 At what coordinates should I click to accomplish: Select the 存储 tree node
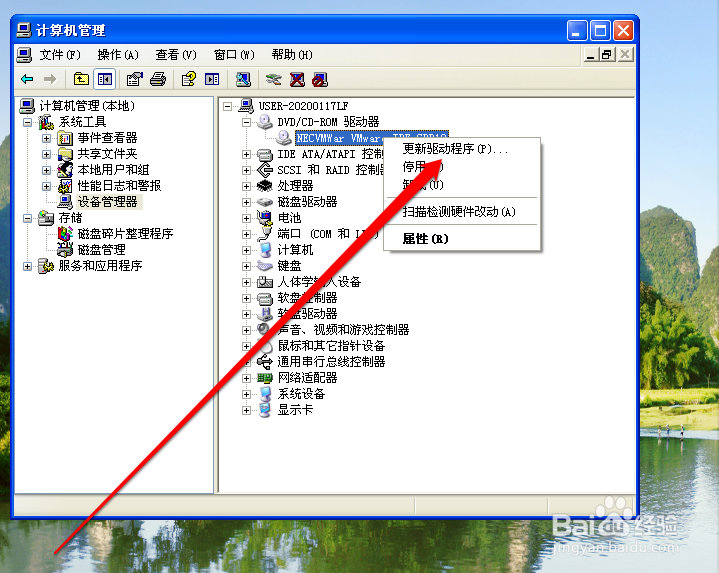(x=70, y=218)
